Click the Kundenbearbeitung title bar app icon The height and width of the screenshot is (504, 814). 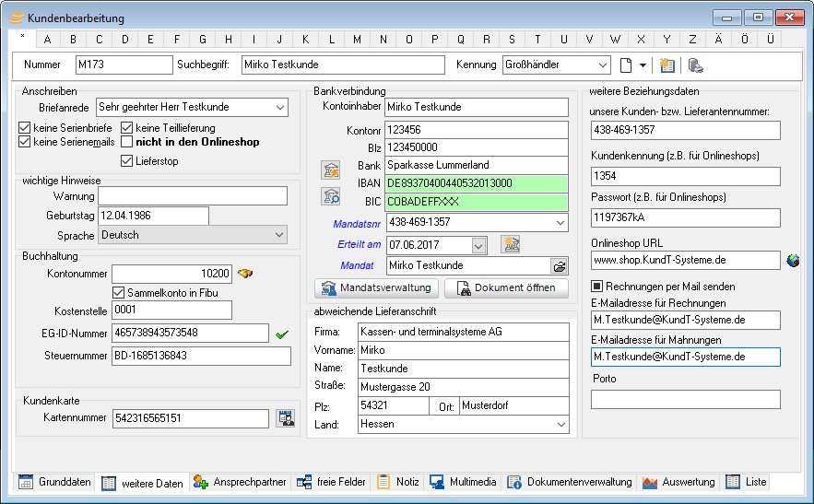tap(17, 18)
